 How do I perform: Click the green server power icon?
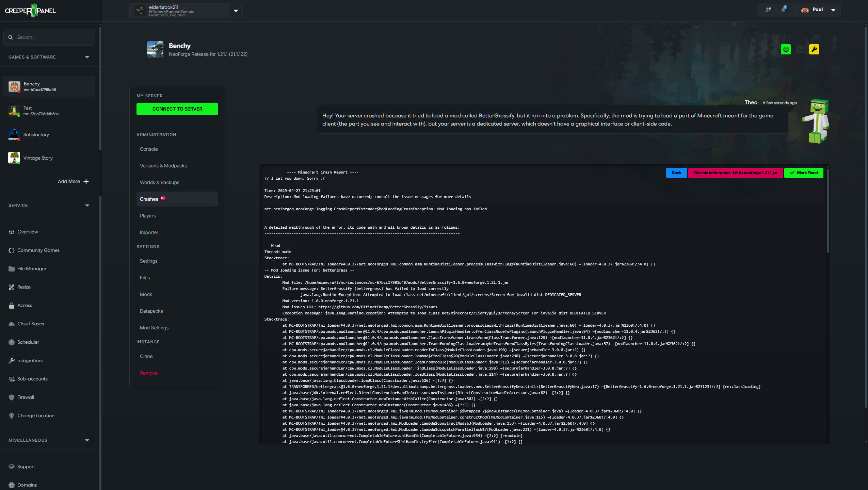[x=786, y=49]
